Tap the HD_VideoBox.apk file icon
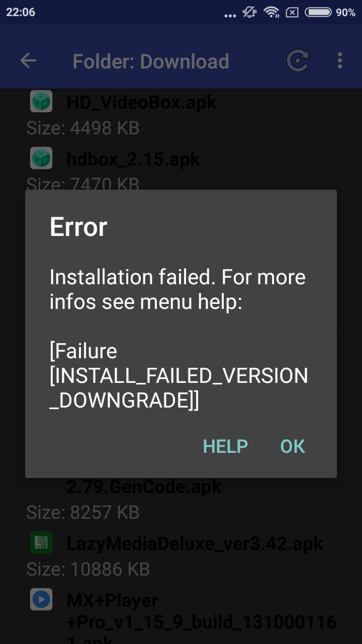This screenshot has width=362, height=644. pyautogui.click(x=41, y=102)
